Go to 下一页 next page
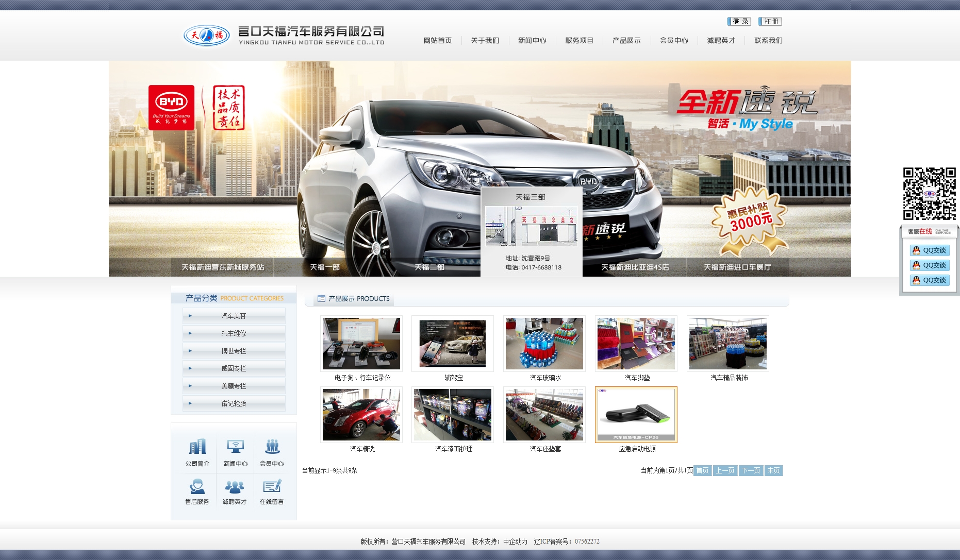This screenshot has height=560, width=960. [751, 470]
